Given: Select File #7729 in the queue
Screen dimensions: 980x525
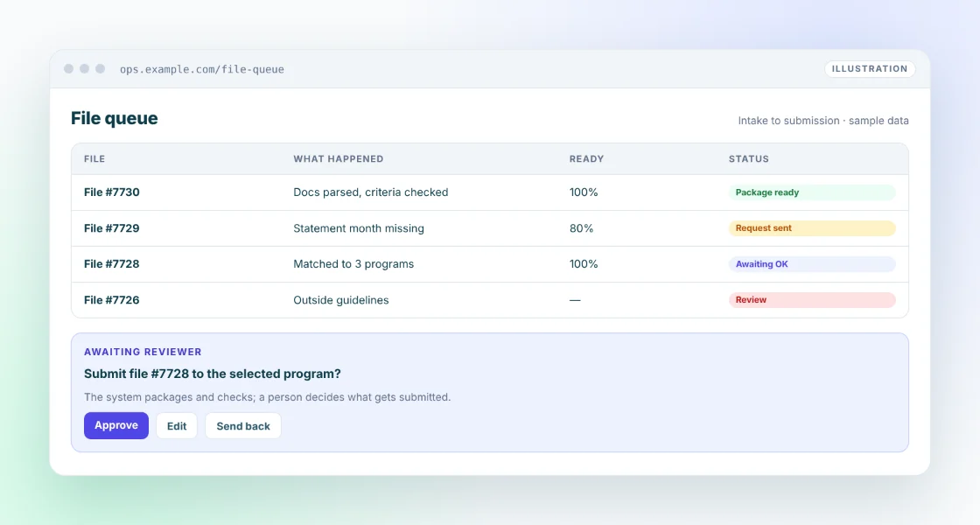Looking at the screenshot, I should (x=489, y=228).
